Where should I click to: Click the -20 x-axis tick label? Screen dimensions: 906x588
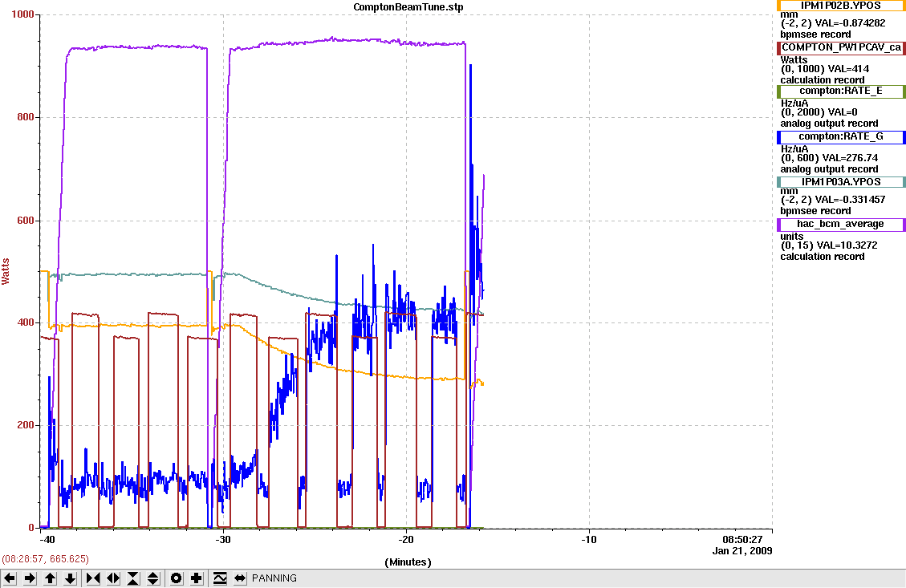coord(406,540)
